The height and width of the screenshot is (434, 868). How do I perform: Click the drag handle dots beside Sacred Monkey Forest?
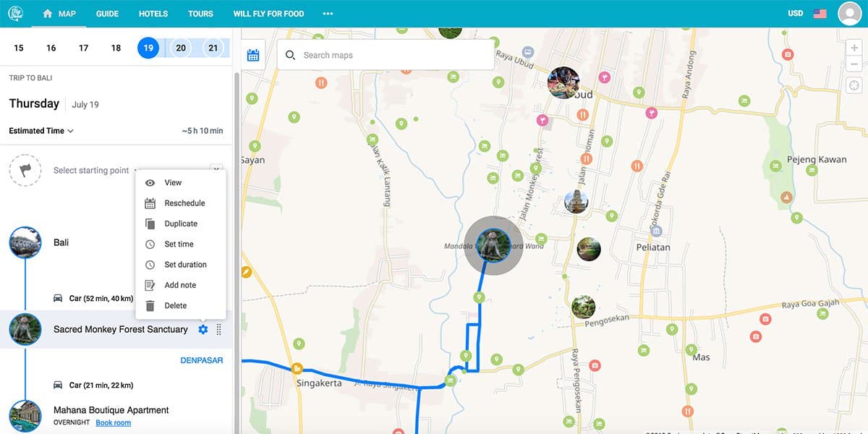coord(218,330)
